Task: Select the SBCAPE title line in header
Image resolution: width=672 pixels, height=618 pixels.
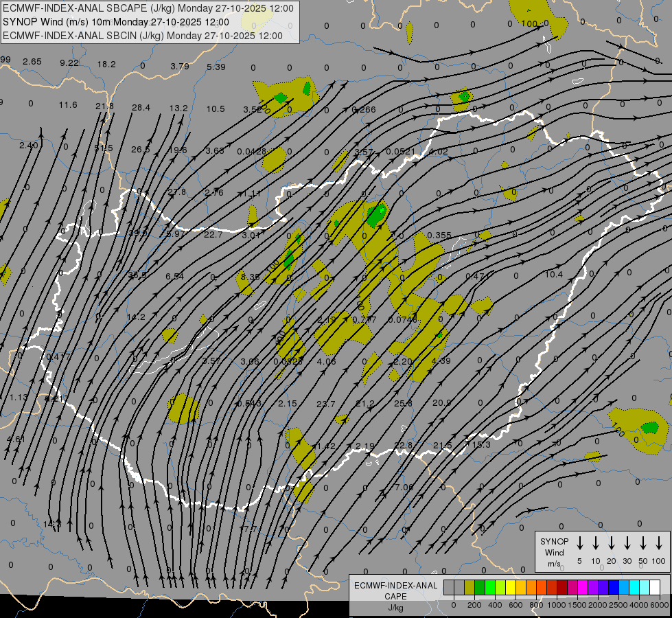Action: (148, 8)
